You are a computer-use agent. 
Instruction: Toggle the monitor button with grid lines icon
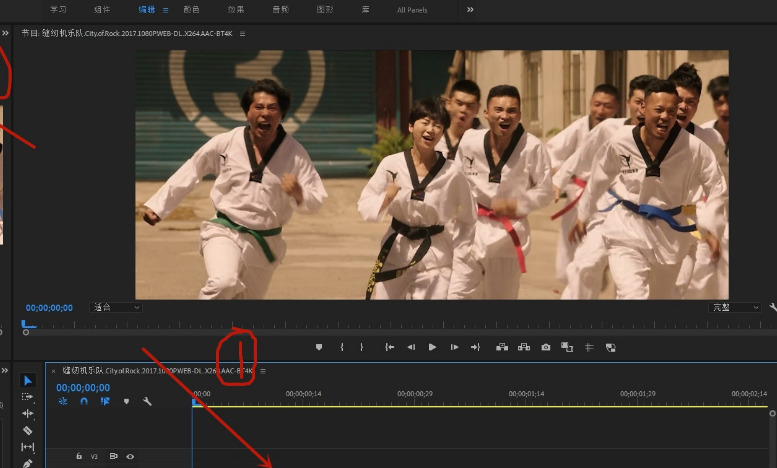click(589, 348)
